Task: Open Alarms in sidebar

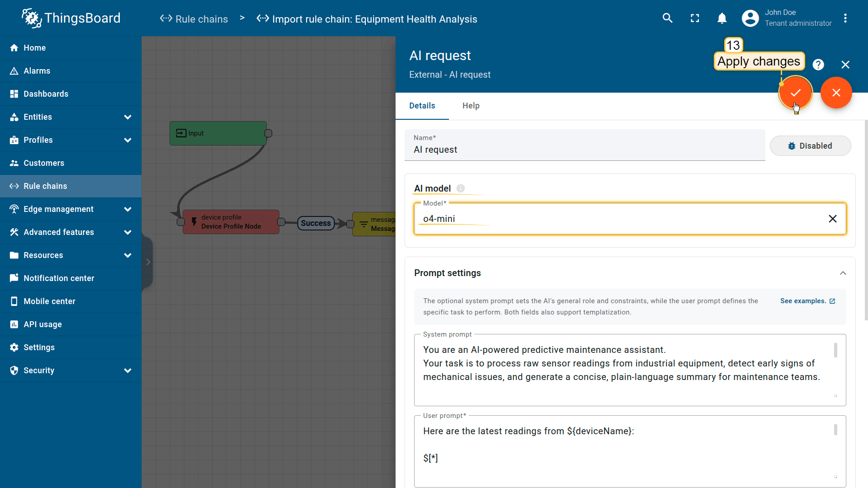Action: pyautogui.click(x=71, y=71)
